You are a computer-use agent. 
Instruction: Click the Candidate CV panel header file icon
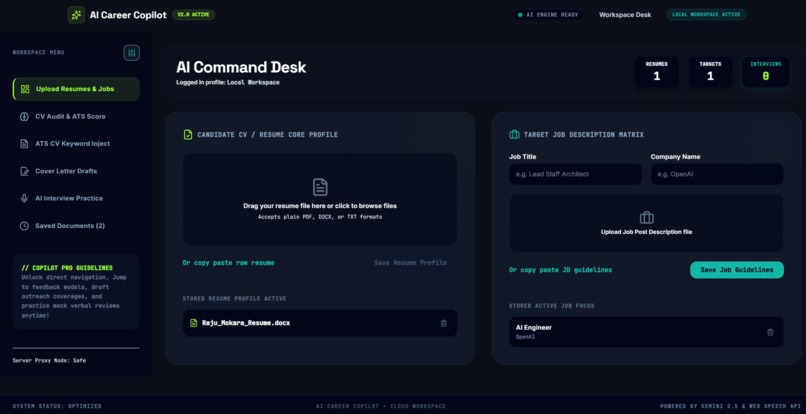[x=188, y=135]
